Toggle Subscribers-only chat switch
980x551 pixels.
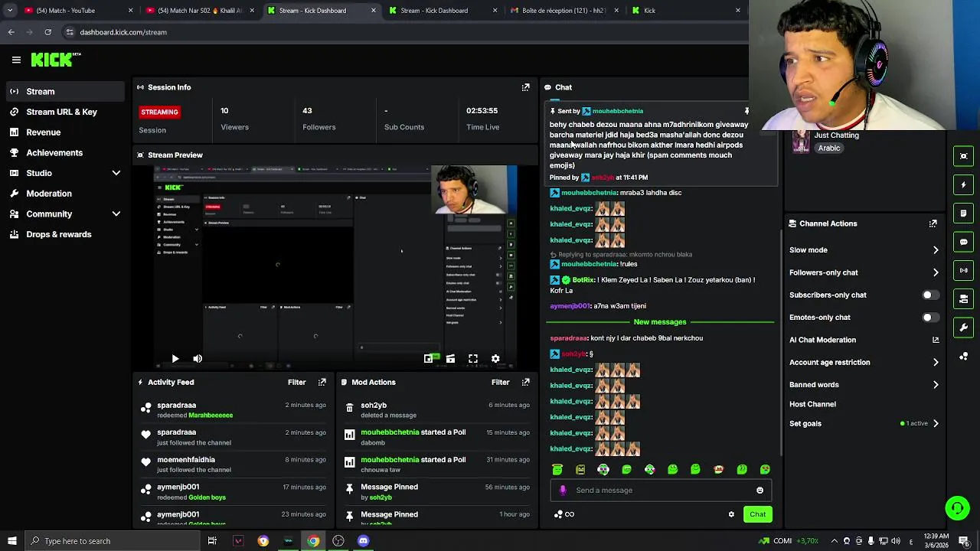point(929,295)
